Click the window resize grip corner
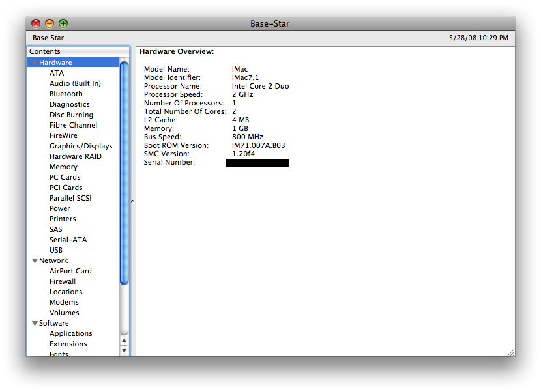 (511, 352)
